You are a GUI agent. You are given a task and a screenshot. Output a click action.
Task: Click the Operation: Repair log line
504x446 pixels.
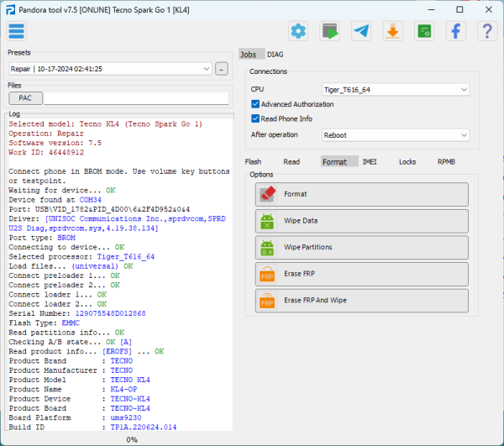[x=46, y=134]
